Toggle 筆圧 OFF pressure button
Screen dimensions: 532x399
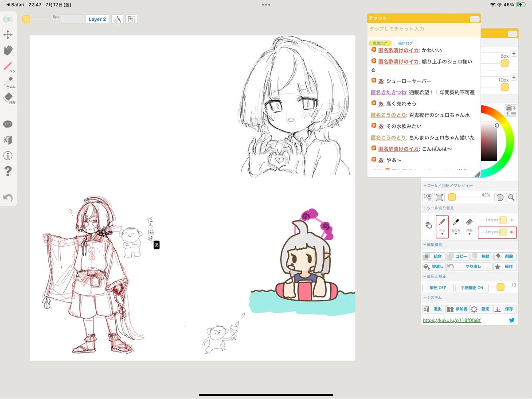click(438, 288)
